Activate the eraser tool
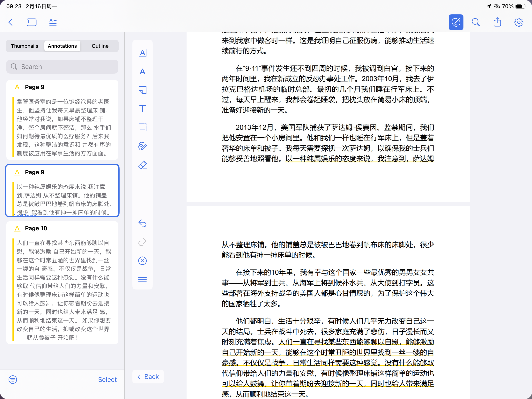Viewport: 532px width, 399px height. click(142, 165)
